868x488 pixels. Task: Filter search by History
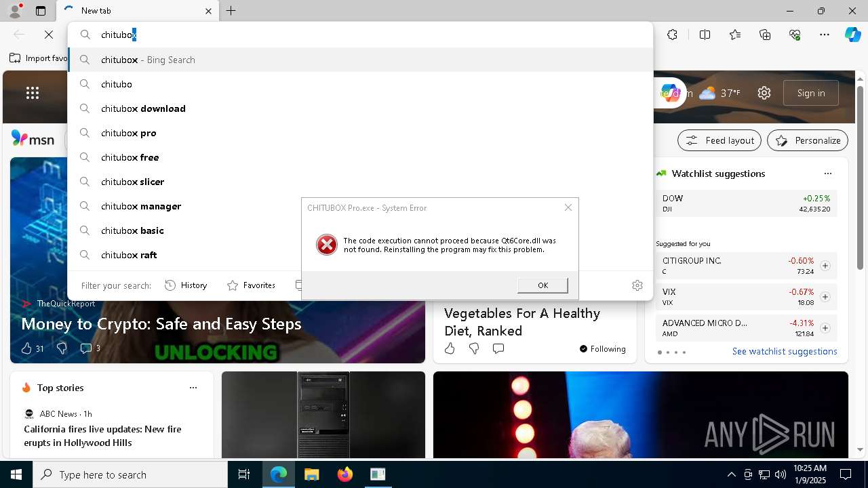pyautogui.click(x=186, y=285)
